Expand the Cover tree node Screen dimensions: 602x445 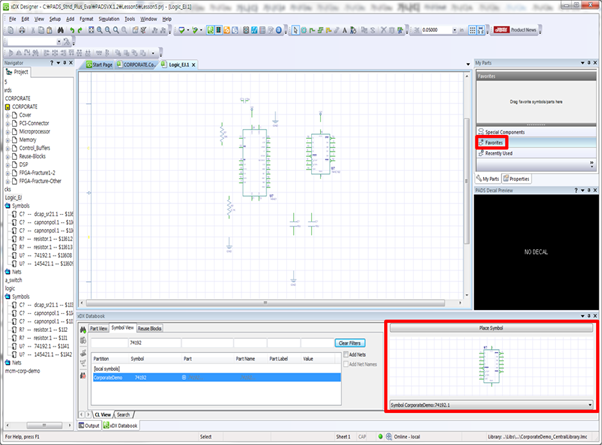(8, 115)
